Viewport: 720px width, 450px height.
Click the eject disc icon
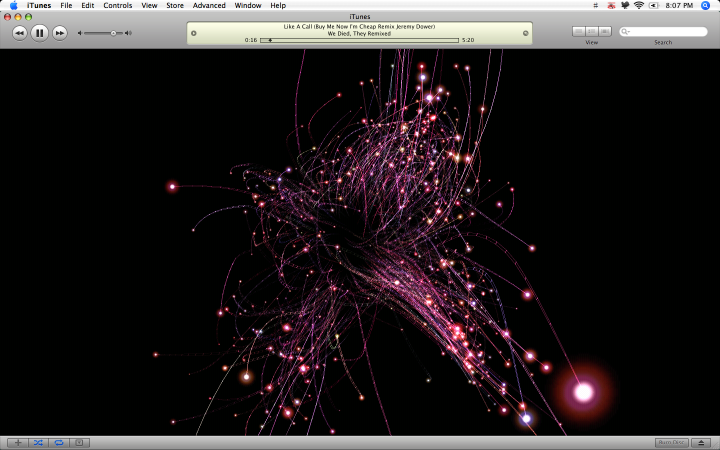[701, 443]
